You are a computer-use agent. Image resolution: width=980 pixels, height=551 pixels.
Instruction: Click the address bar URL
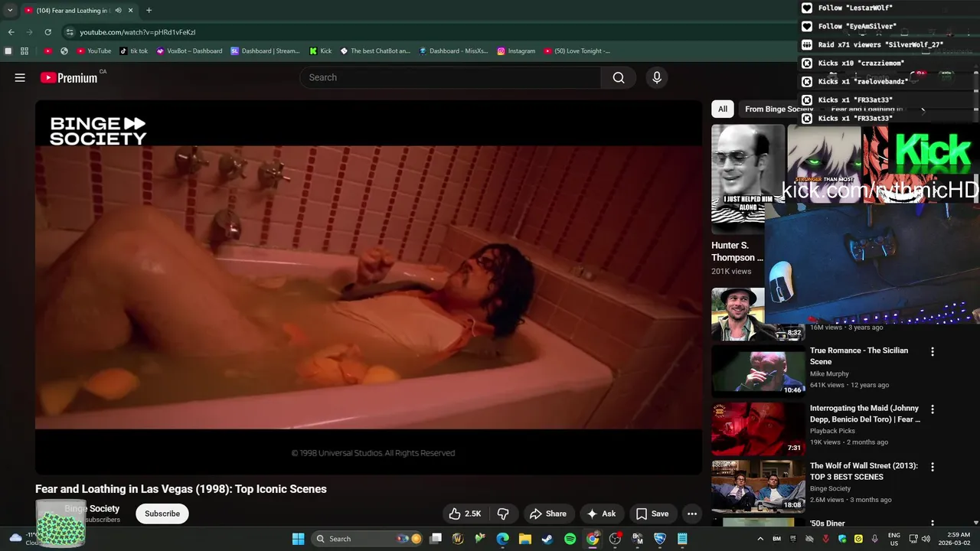pyautogui.click(x=138, y=32)
